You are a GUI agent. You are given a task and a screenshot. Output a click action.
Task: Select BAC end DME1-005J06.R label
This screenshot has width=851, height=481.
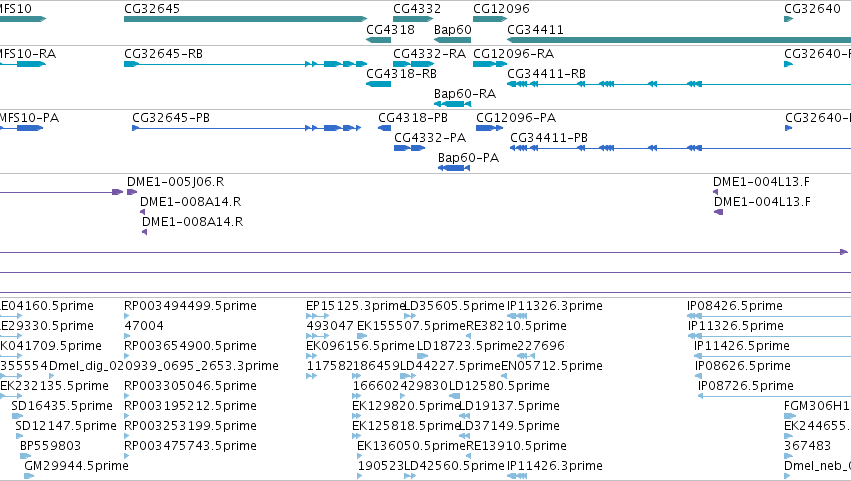coord(175,182)
